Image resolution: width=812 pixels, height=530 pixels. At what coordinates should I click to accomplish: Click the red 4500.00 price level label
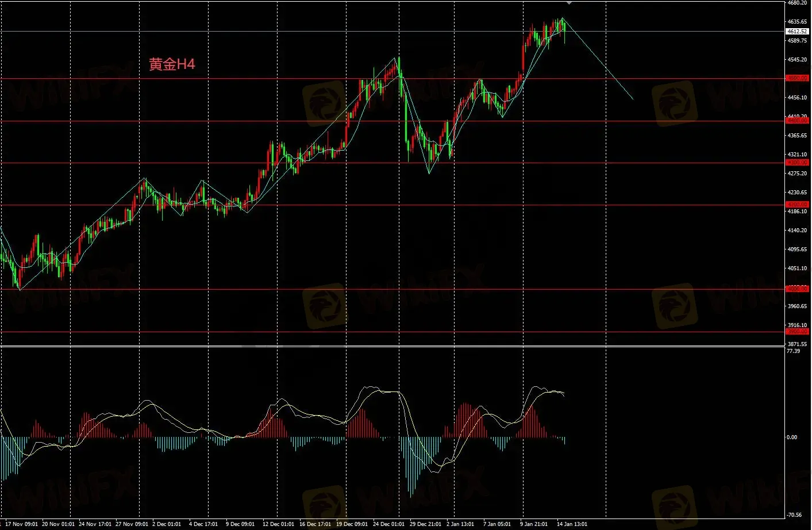click(797, 78)
